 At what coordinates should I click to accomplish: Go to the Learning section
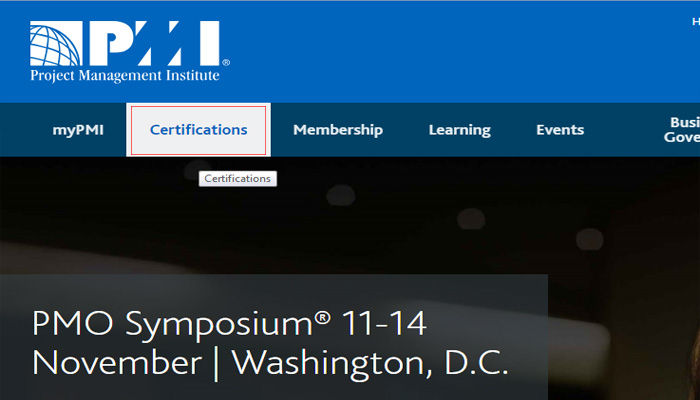pyautogui.click(x=460, y=130)
